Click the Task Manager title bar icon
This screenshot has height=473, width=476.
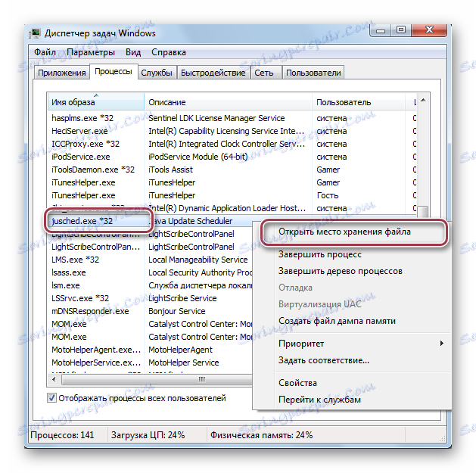click(36, 33)
